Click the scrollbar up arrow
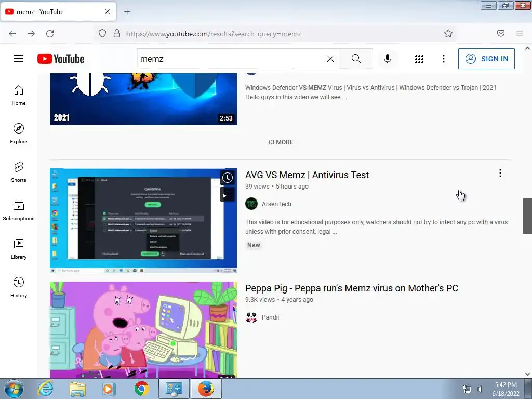Viewport: 532px width, 399px height. (527, 48)
